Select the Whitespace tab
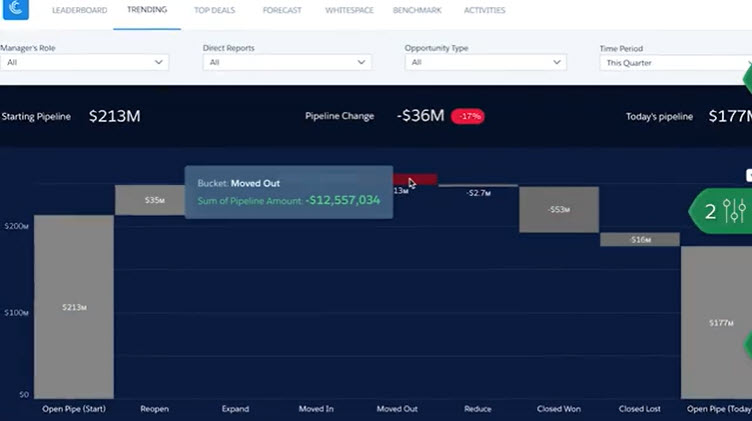The image size is (752, 421). 348,10
